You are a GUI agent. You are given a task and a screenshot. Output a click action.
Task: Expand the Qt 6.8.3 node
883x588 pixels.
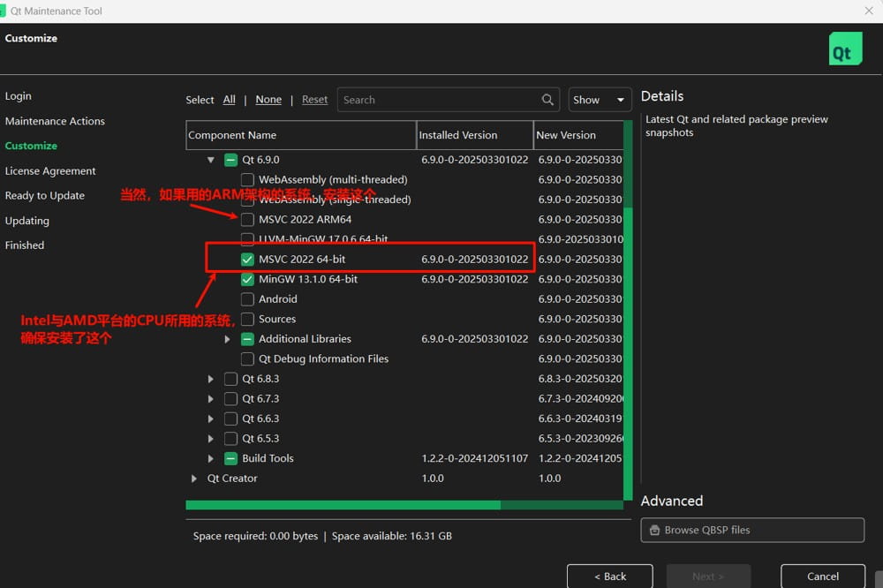211,379
